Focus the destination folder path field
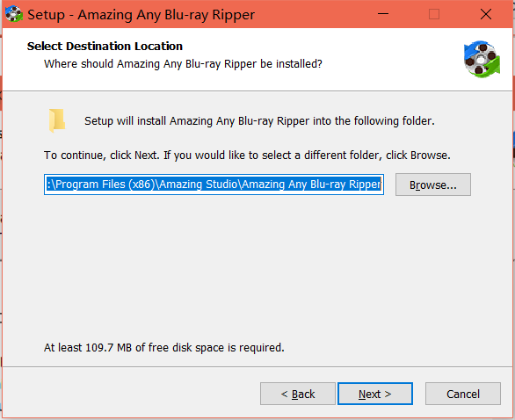This screenshot has height=420, width=515. [214, 185]
